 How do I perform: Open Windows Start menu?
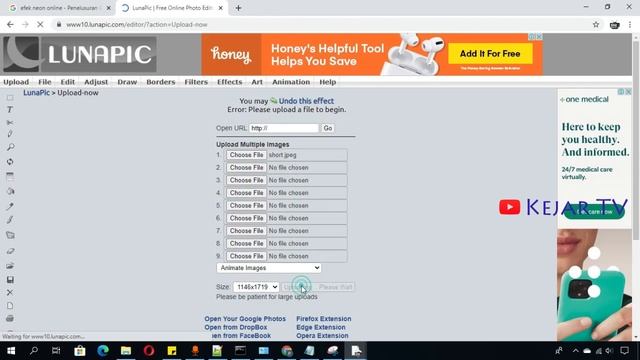(11, 351)
